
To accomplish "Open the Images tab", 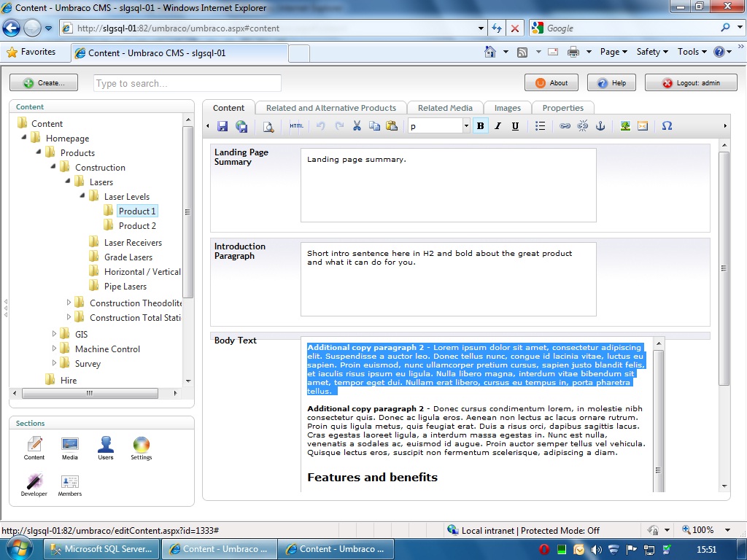I will pyautogui.click(x=508, y=108).
